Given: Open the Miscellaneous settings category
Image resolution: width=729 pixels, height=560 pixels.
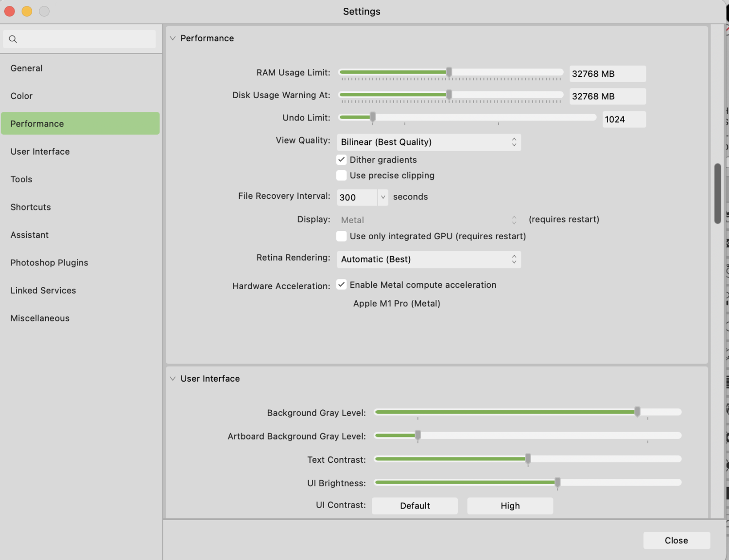Looking at the screenshot, I should click(x=40, y=318).
